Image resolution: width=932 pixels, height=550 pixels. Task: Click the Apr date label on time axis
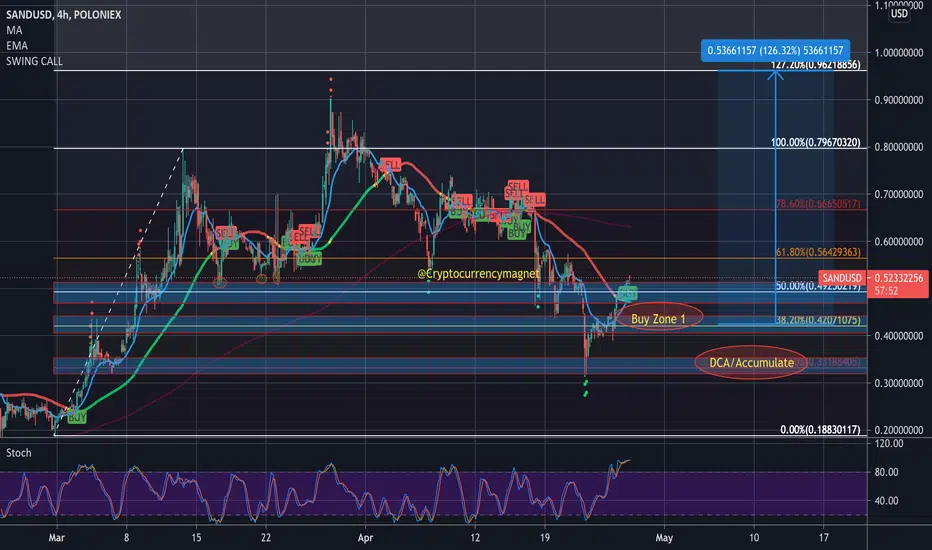coord(365,538)
